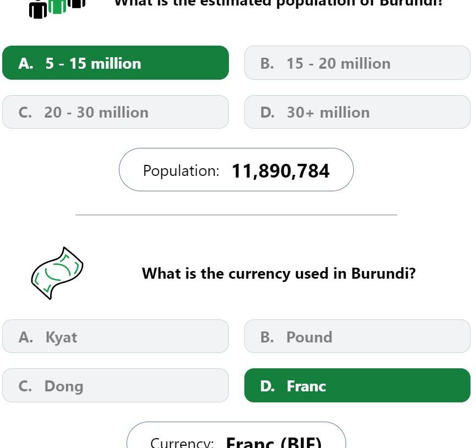Choose answer D. 30+ million
Image resolution: width=476 pixels, height=448 pixels.
pos(357,112)
